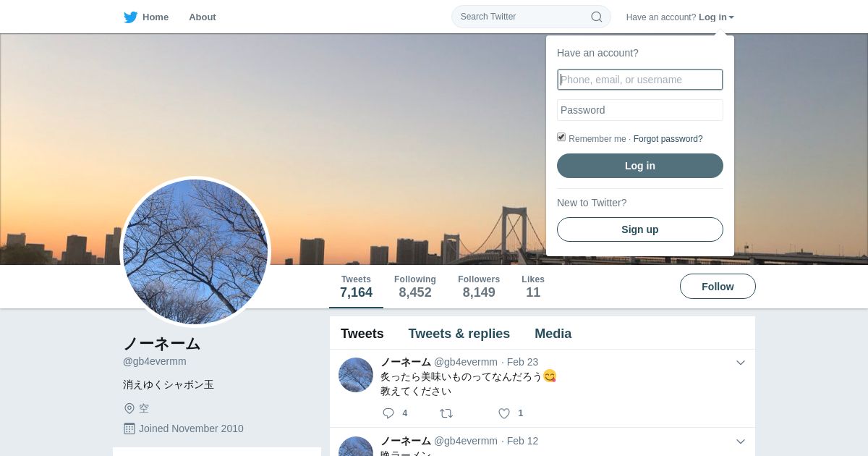Screen dimensions: 868x456
Task: Click the calendar icon beside Joined date
Action: [x=129, y=428]
